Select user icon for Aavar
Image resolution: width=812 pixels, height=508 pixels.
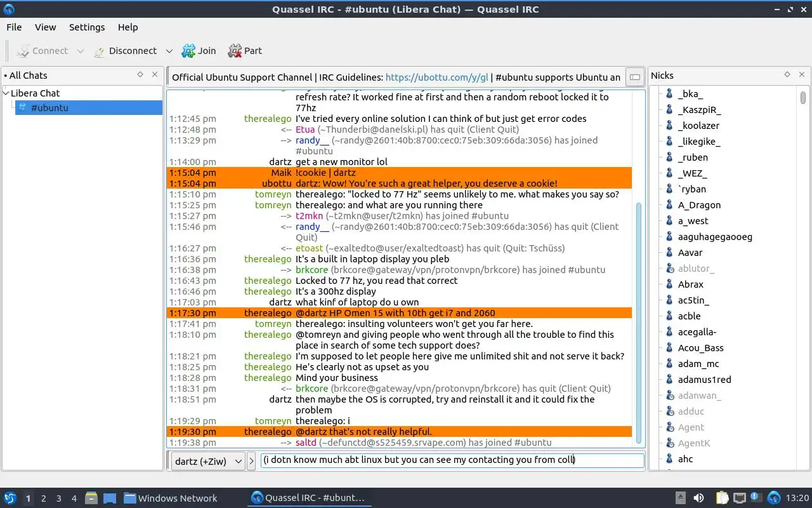click(x=669, y=253)
